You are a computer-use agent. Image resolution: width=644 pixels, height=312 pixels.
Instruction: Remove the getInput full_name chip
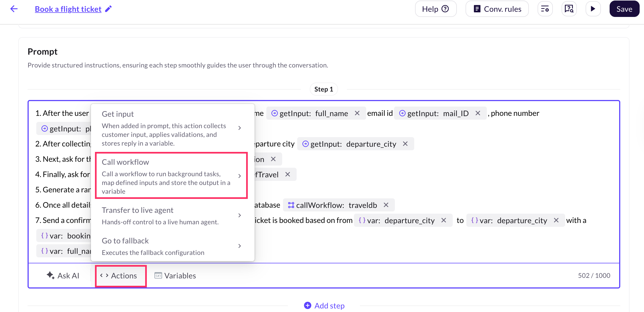coord(357,113)
